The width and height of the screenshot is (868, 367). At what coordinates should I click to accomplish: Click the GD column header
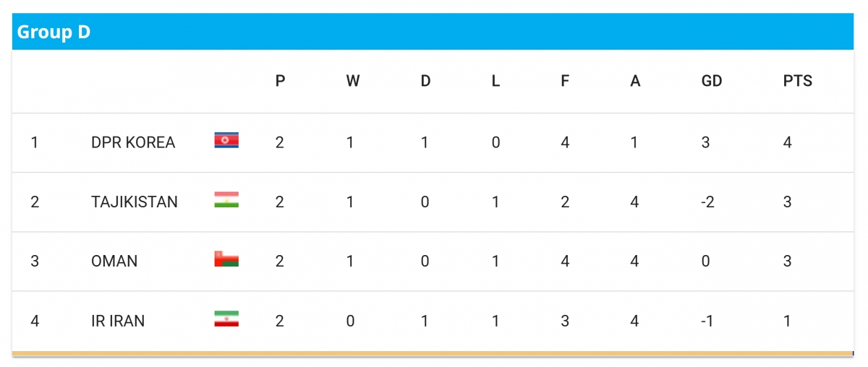point(712,81)
